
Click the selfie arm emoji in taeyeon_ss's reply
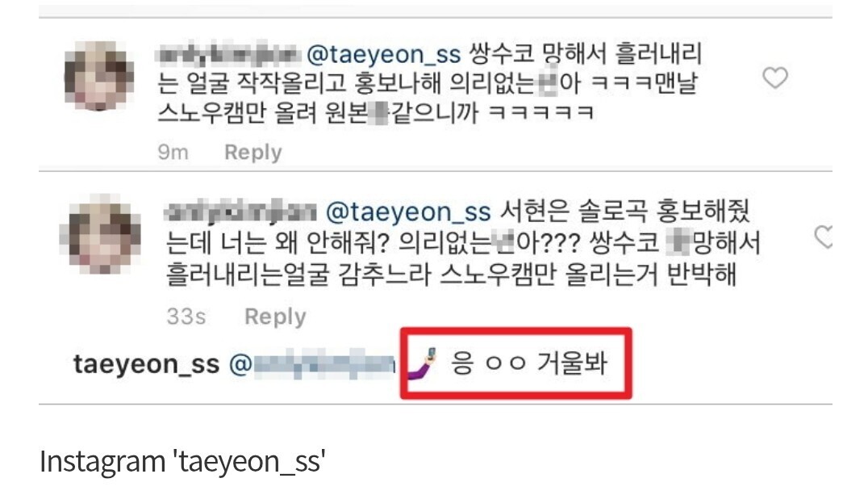pos(423,363)
